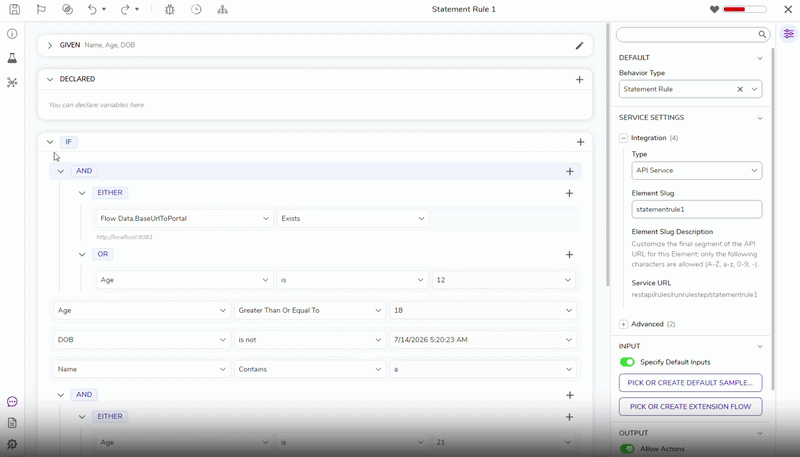
Task: Click the properties sliders icon top right
Action: (789, 34)
